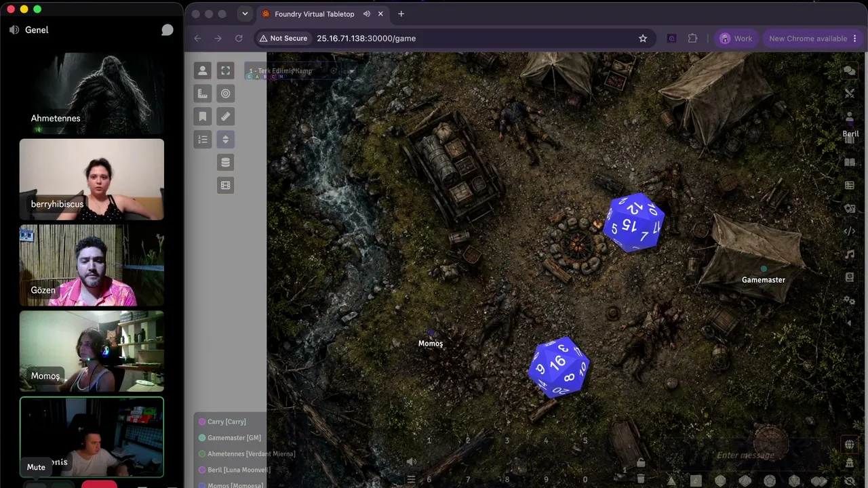Viewport: 868px width, 488px height.
Task: Collapse the scene navigation chevron
Action: click(351, 71)
